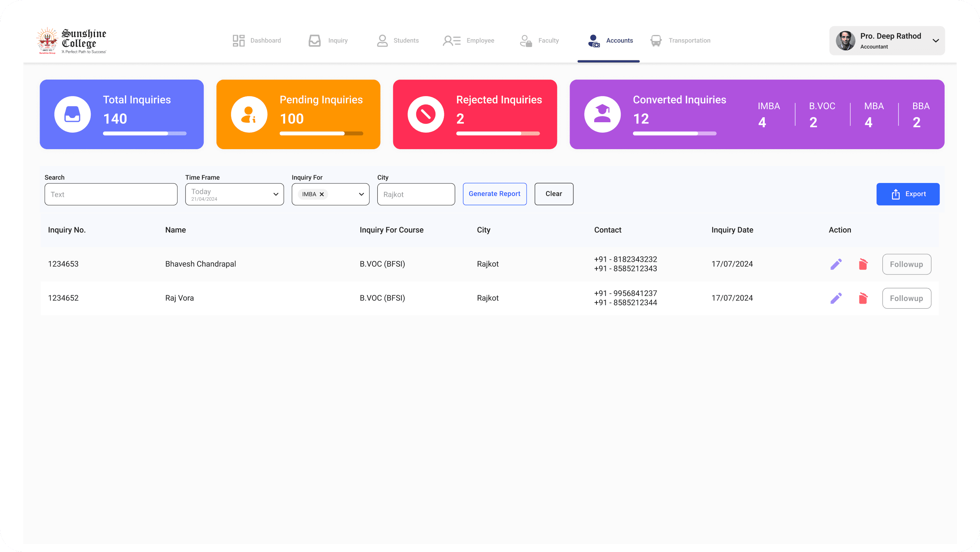Remove the IMBA filter tag
980x552 pixels.
tap(322, 194)
